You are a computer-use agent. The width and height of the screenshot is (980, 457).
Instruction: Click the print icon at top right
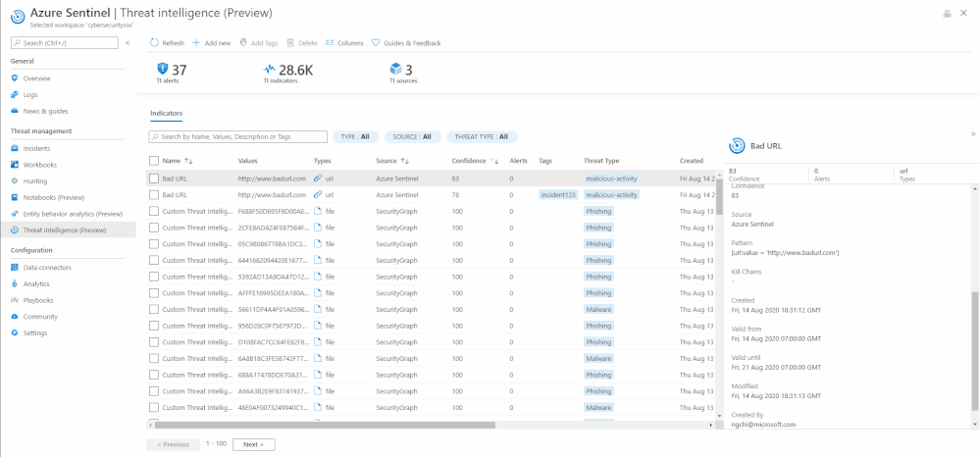948,14
